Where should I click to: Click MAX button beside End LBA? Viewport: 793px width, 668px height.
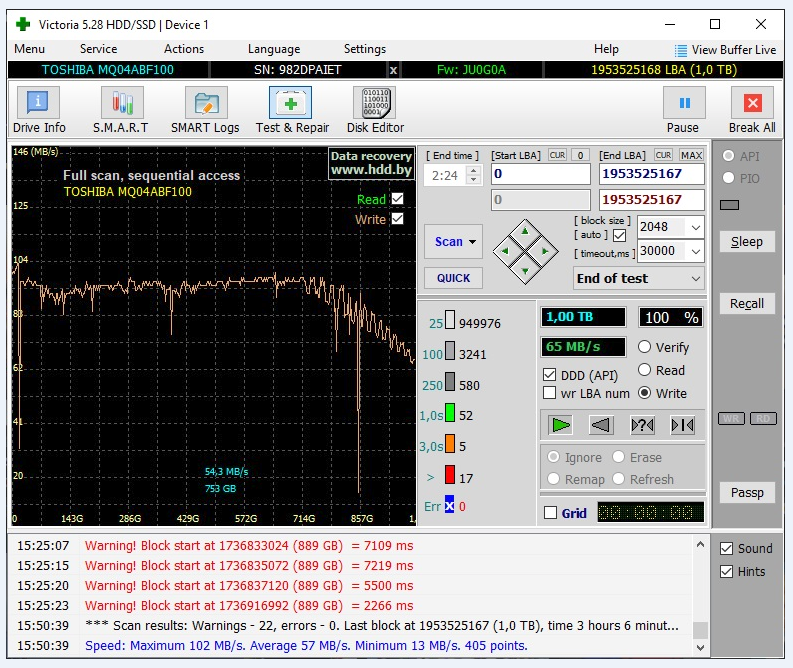(x=691, y=155)
